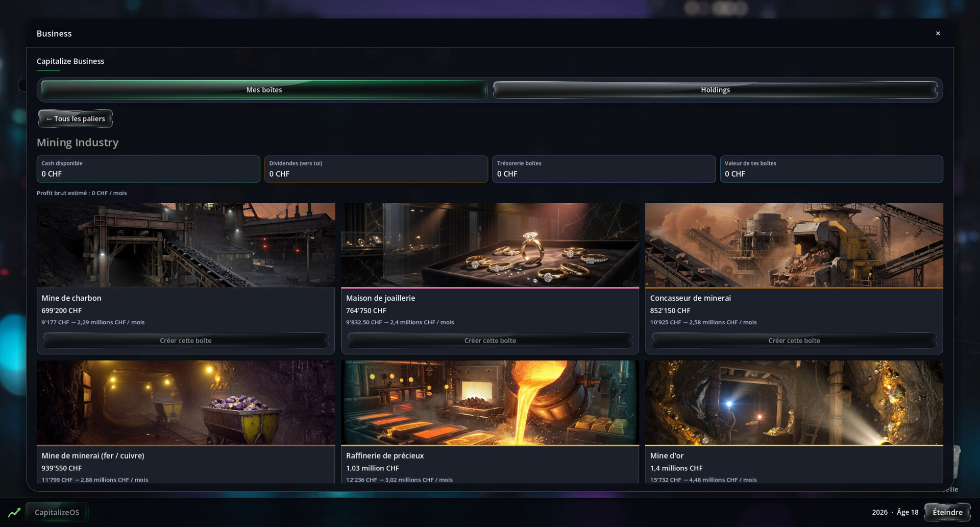
Task: Click the Raffinerie de précieux title
Action: (385, 456)
